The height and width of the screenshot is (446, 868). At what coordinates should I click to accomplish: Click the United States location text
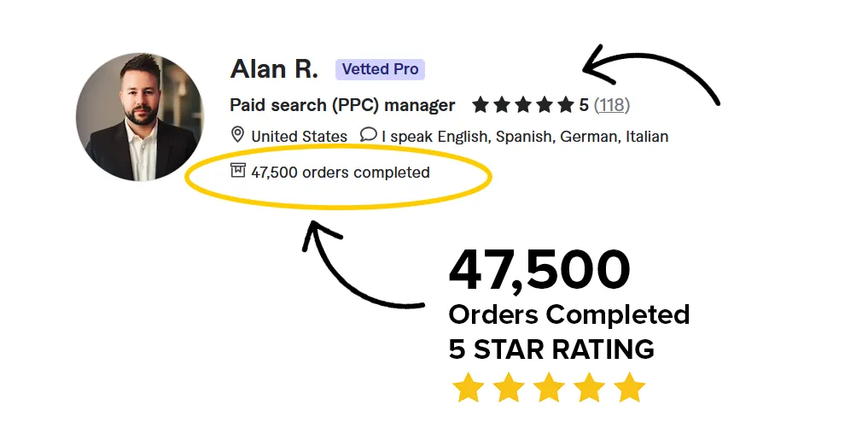[299, 136]
